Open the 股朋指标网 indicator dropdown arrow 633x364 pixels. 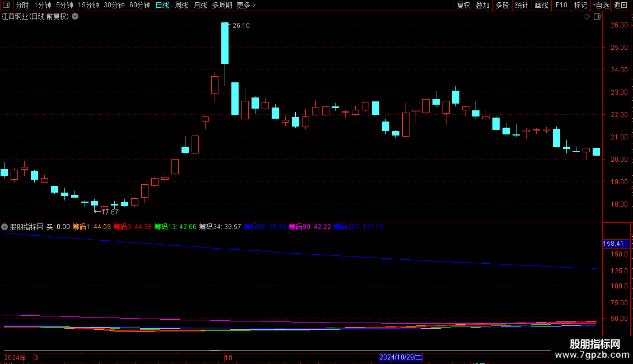pos(4,227)
